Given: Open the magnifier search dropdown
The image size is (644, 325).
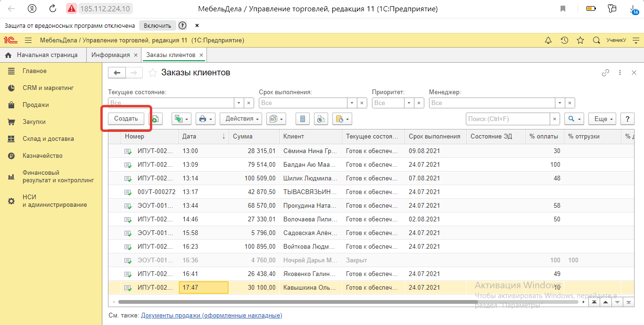Looking at the screenshot, I should click(574, 119).
